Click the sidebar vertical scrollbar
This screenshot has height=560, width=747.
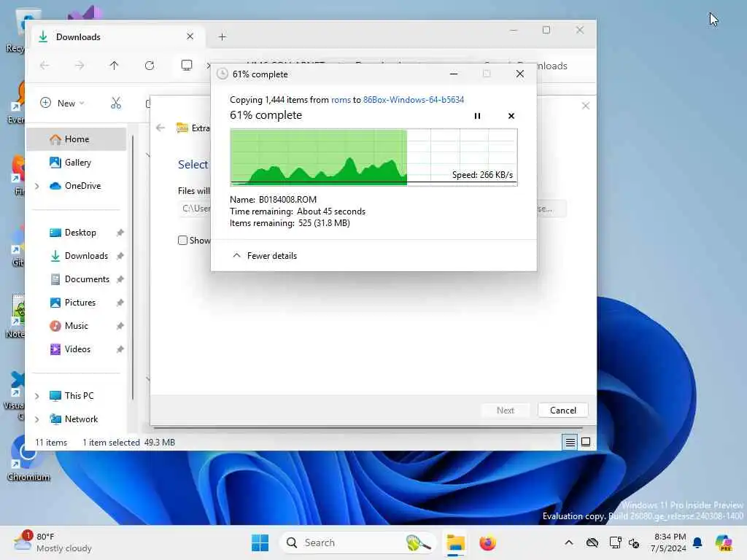[x=133, y=267]
